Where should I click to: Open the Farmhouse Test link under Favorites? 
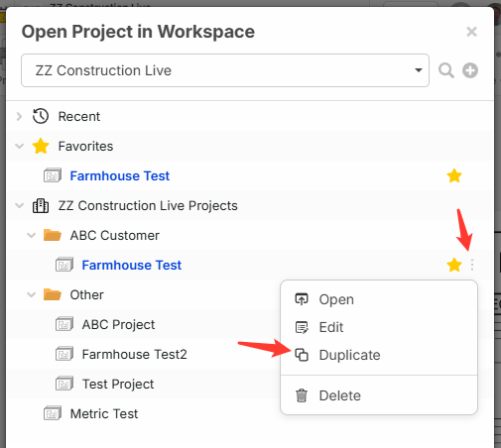(x=120, y=175)
